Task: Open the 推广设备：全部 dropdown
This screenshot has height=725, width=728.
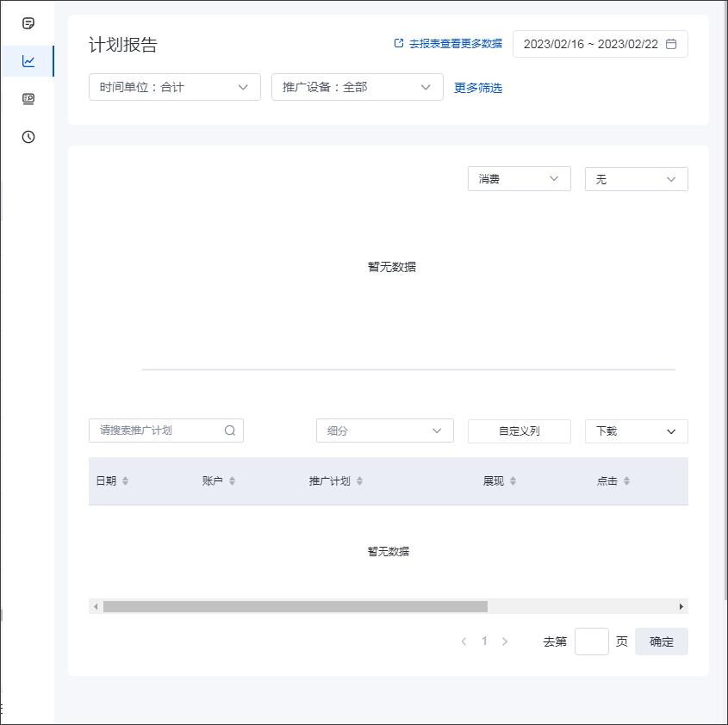Action: [x=357, y=87]
